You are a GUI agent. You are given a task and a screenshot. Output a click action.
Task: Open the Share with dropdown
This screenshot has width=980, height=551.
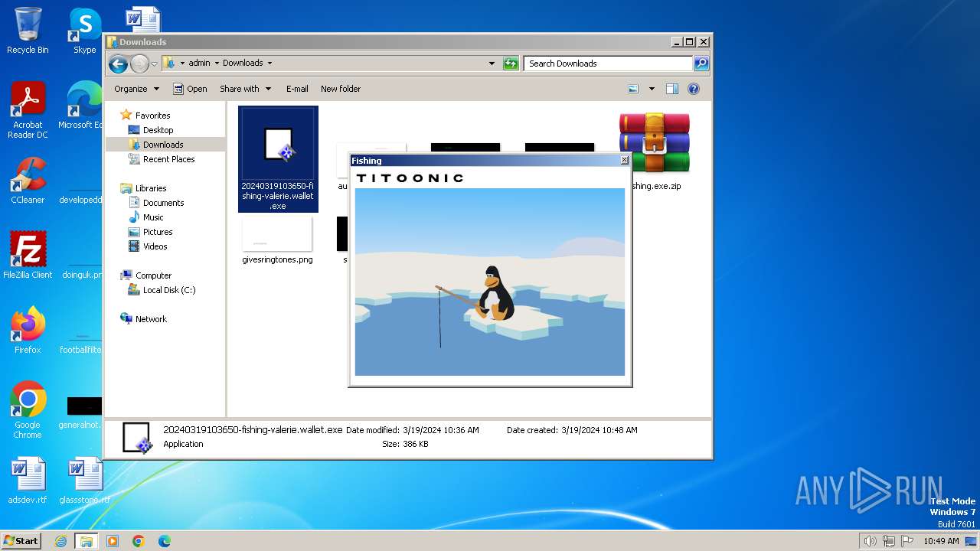(x=245, y=89)
